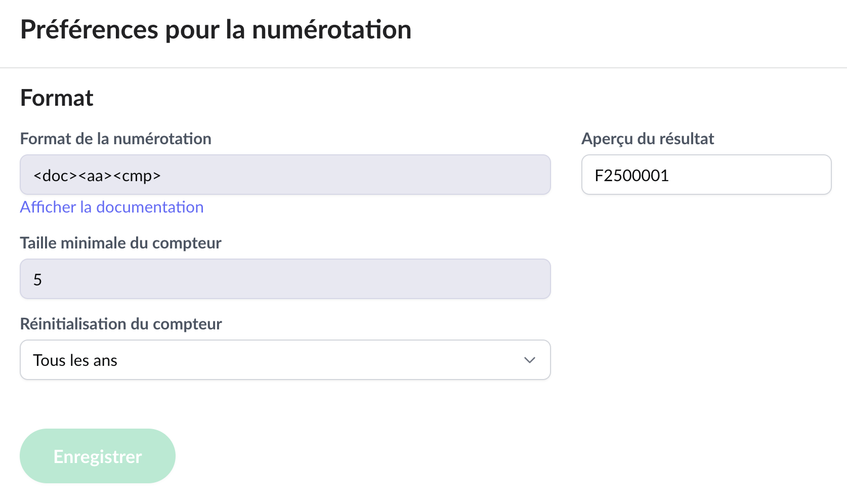Focus the minimum counter size field
The image size is (847, 504).
click(285, 279)
